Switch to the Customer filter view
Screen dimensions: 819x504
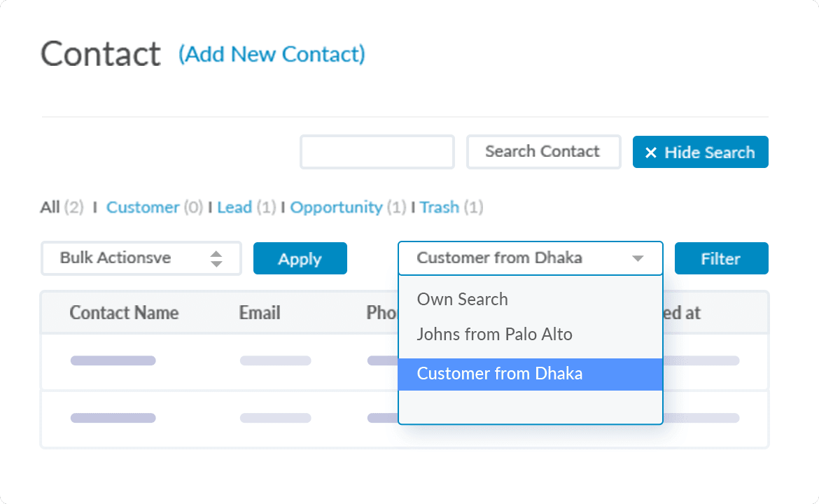(x=143, y=207)
